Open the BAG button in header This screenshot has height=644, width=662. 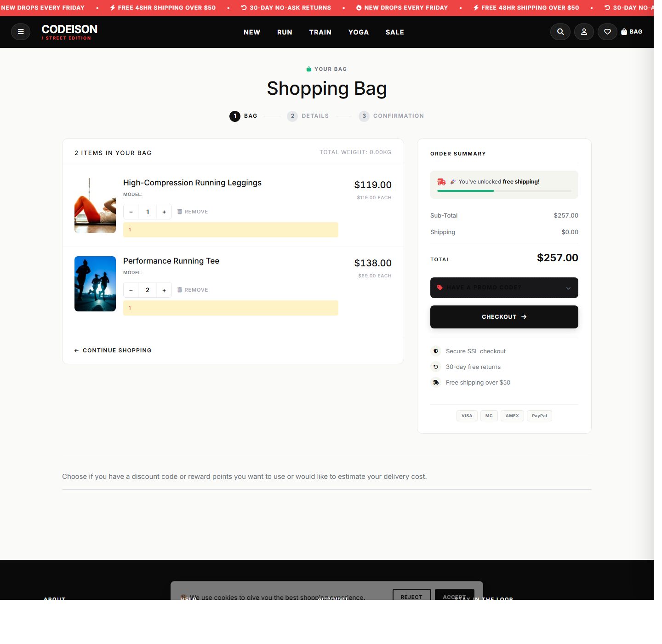[x=632, y=32]
